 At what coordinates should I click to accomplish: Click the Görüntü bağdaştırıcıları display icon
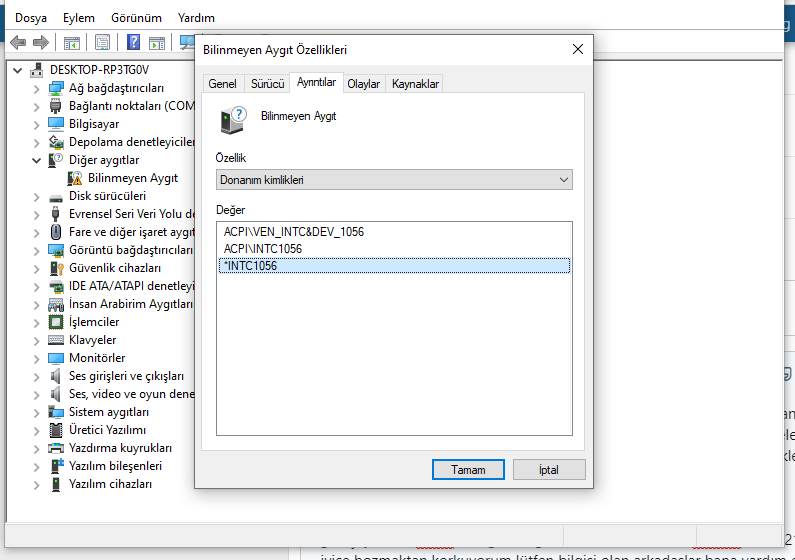[56, 250]
